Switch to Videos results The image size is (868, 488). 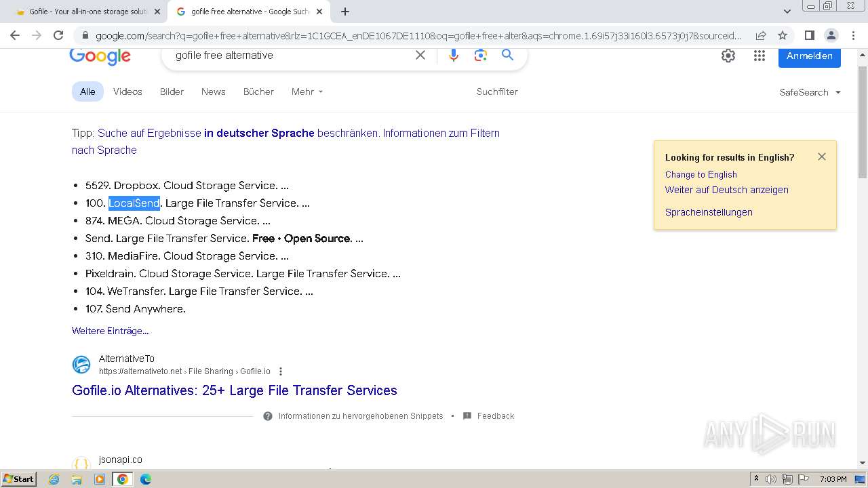click(x=127, y=91)
